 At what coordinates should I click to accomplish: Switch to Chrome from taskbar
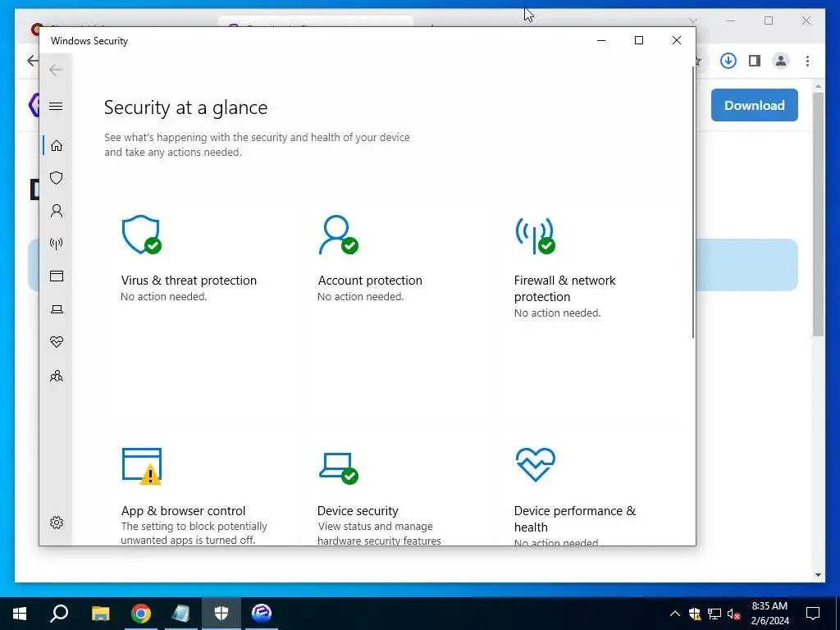(x=141, y=614)
